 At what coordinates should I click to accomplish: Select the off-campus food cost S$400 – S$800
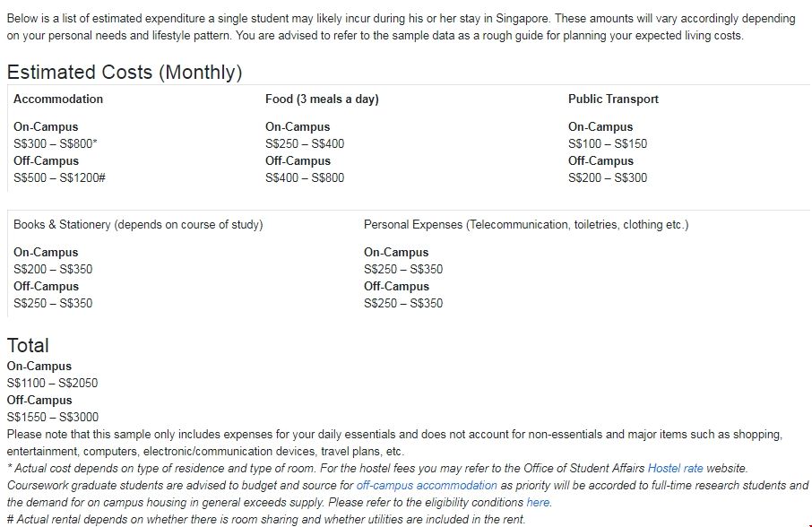[305, 177]
